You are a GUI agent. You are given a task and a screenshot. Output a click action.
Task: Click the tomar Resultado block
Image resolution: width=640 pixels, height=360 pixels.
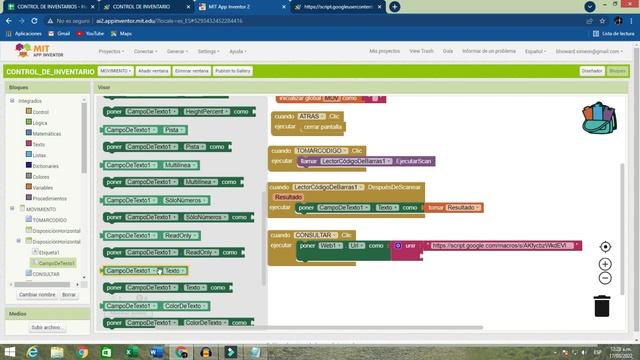point(454,208)
